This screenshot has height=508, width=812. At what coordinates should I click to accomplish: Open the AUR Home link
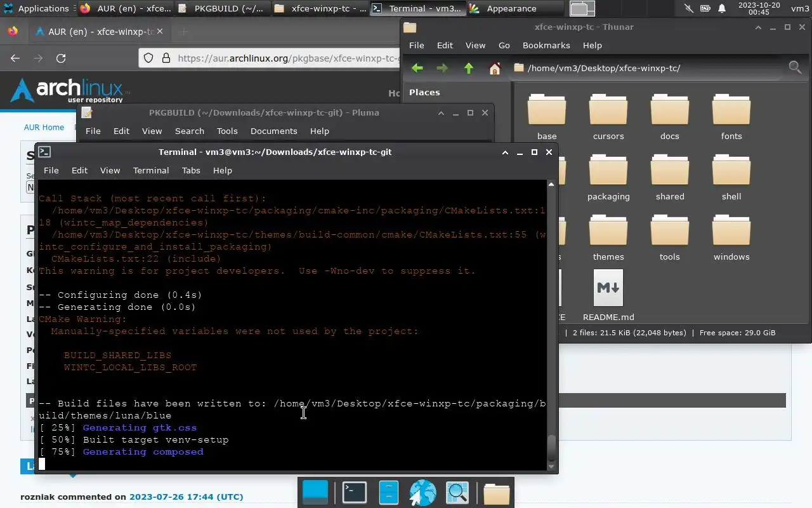pyautogui.click(x=44, y=127)
